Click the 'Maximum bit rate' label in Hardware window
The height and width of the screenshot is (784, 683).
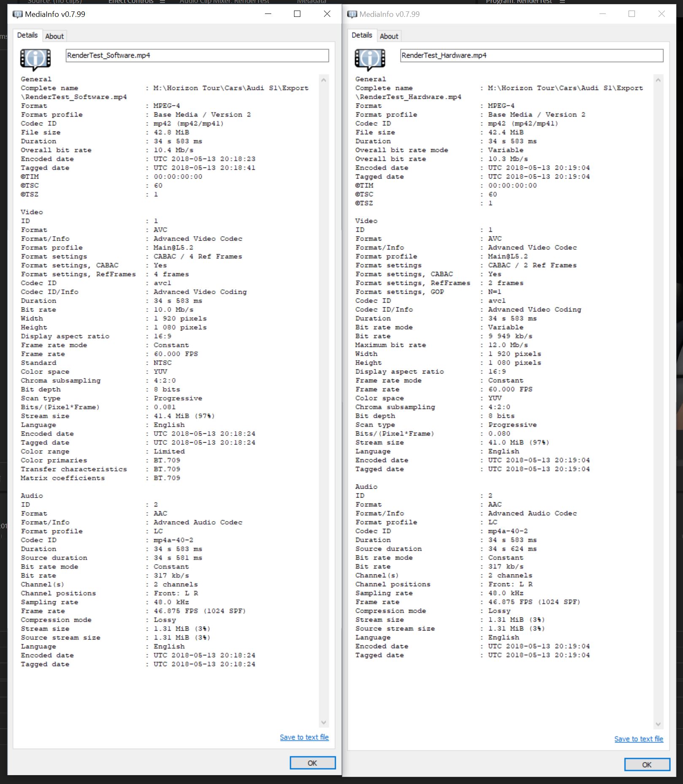[391, 345]
